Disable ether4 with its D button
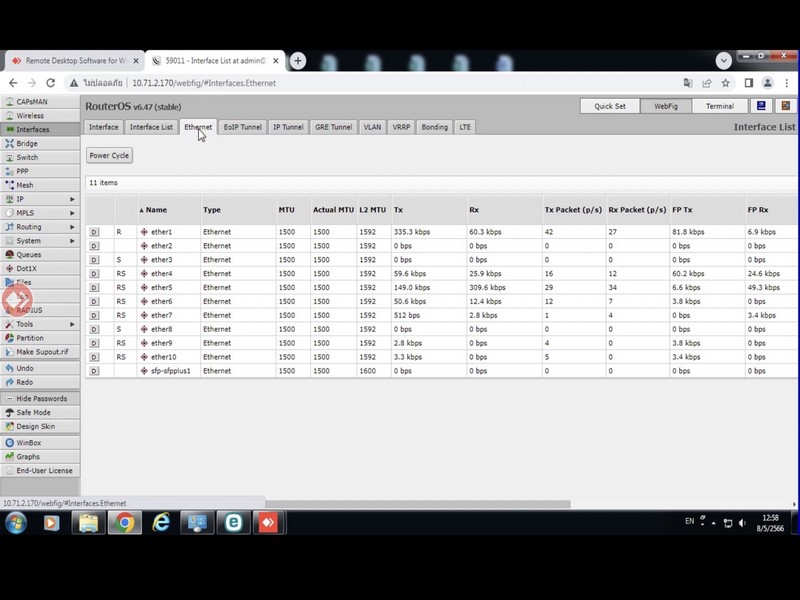The height and width of the screenshot is (600, 800). coord(94,274)
